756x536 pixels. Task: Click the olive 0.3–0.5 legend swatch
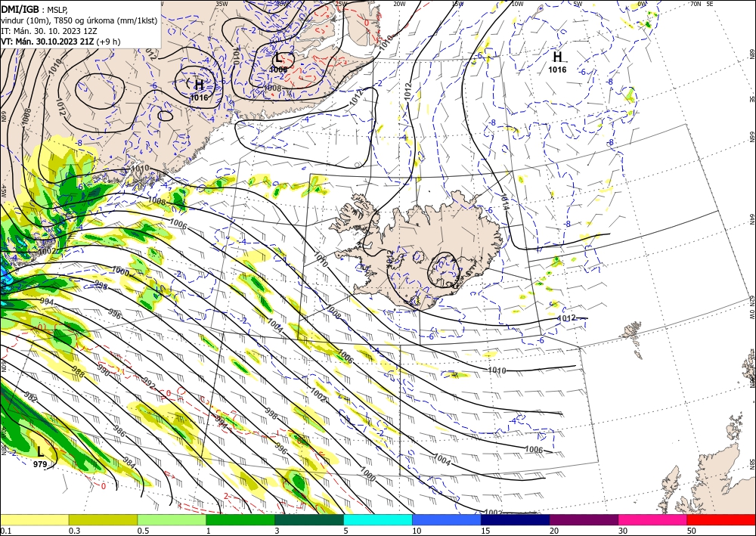point(103,519)
